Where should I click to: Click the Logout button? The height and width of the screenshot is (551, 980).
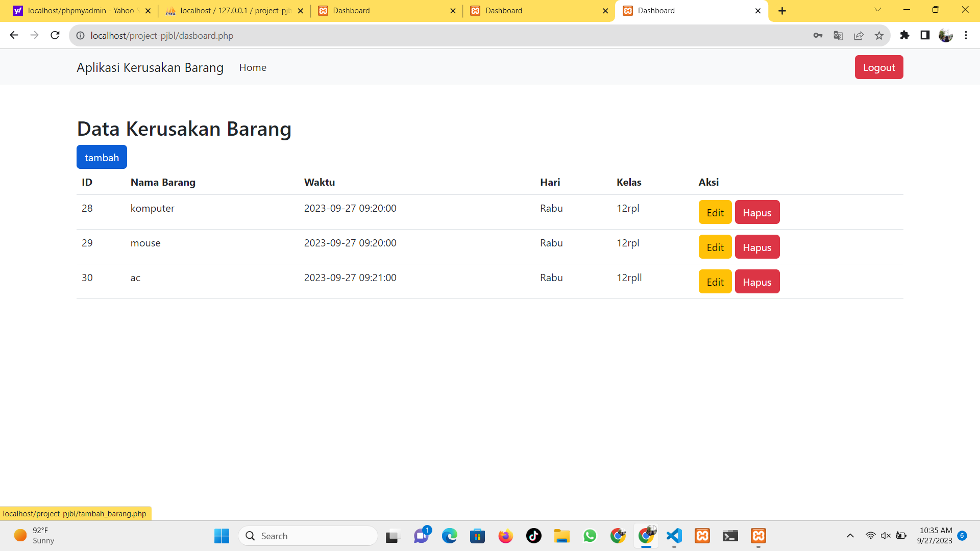click(x=878, y=67)
